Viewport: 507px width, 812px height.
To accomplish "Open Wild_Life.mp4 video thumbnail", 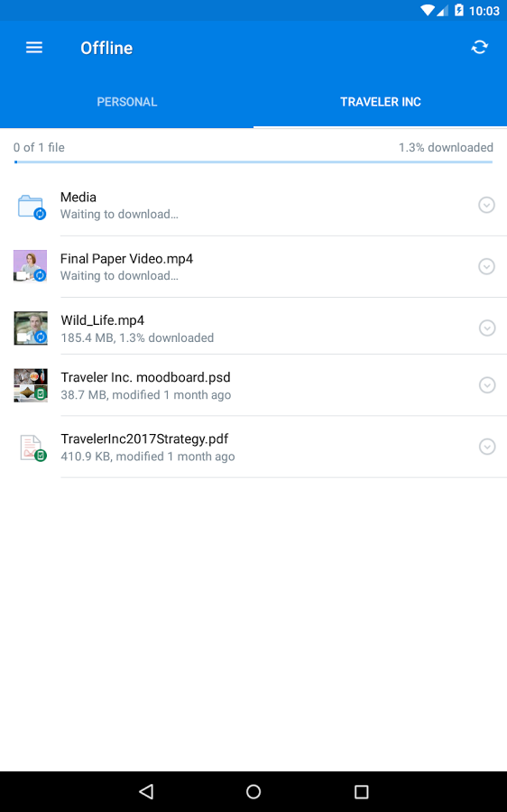I will coord(31,328).
